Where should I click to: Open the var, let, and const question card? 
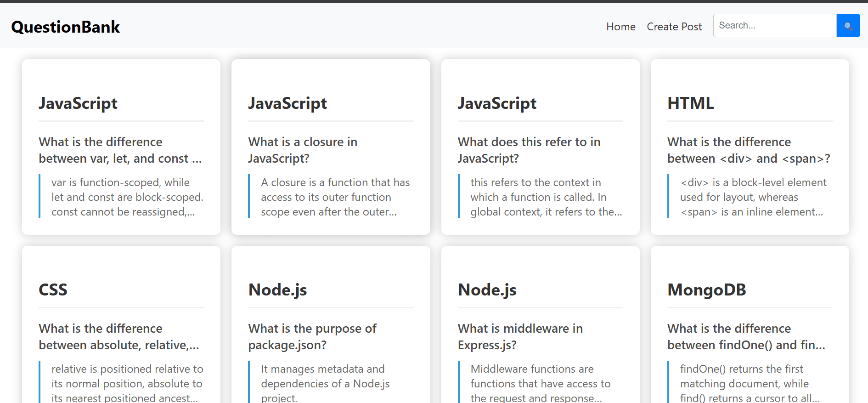coord(121,147)
